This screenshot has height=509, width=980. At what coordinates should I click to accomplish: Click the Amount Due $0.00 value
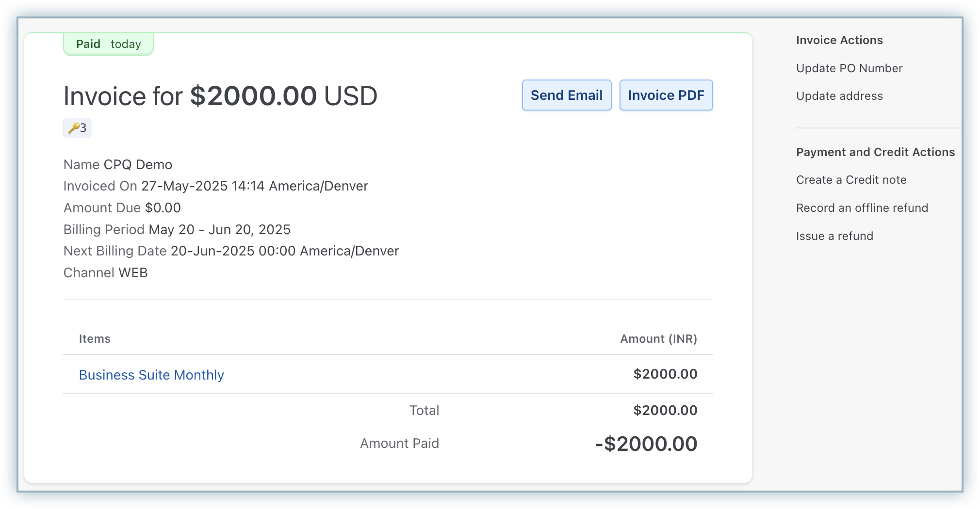click(163, 208)
